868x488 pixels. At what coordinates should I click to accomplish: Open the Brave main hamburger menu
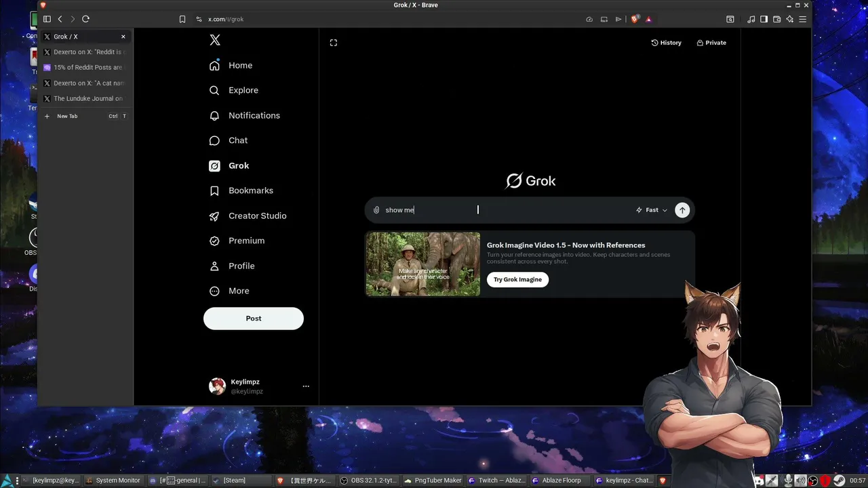[x=803, y=19]
